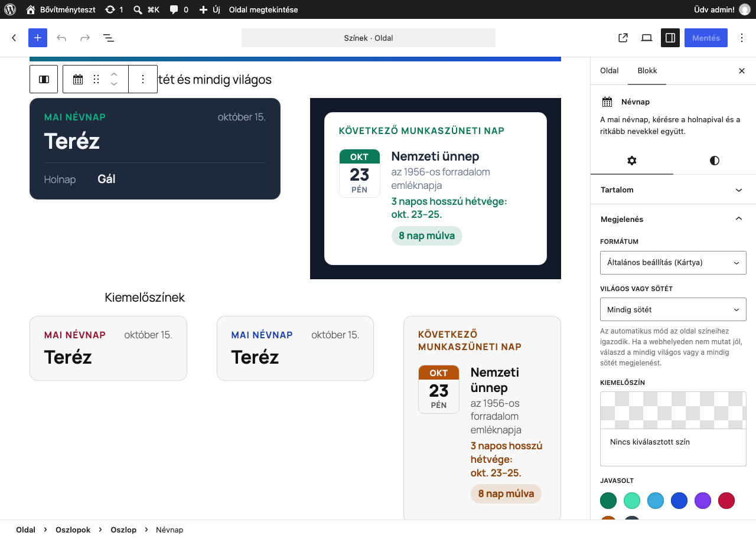The width and height of the screenshot is (756, 539).
Task: Click Oszlop in the block breadcrumb
Action: (123, 530)
